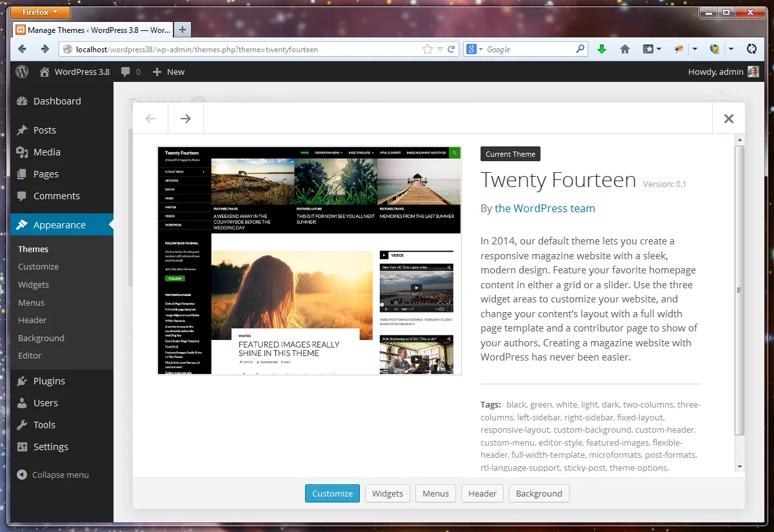Open Themes submenu item
Screen dimensions: 774x532
(34, 249)
